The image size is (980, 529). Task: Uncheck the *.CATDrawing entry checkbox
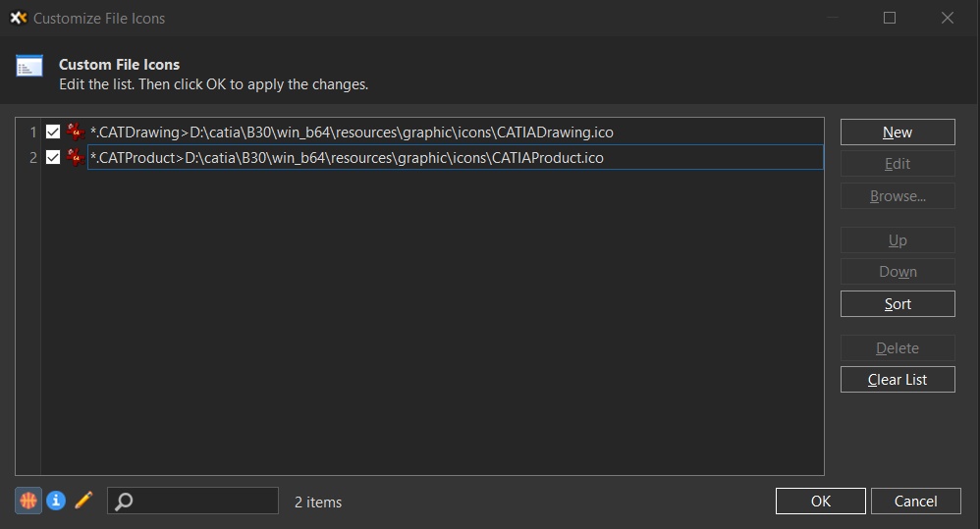(x=53, y=132)
